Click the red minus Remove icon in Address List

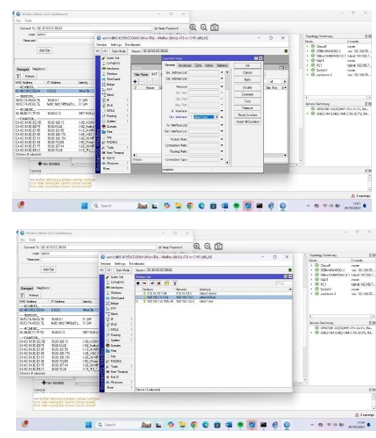click(x=145, y=283)
